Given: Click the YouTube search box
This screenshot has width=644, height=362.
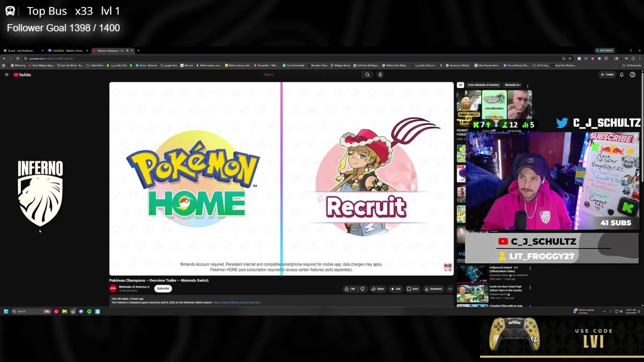Looking at the screenshot, I should point(312,74).
